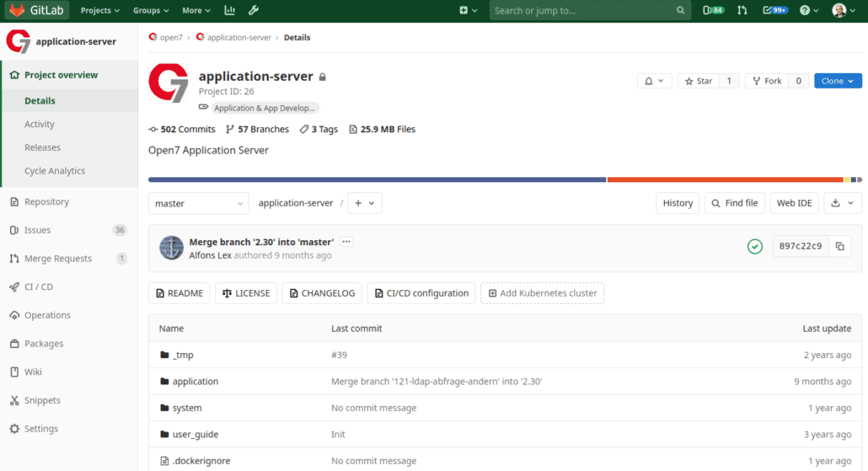Viewport: 868px width, 471px height.
Task: Open the commit History button
Action: pos(678,203)
